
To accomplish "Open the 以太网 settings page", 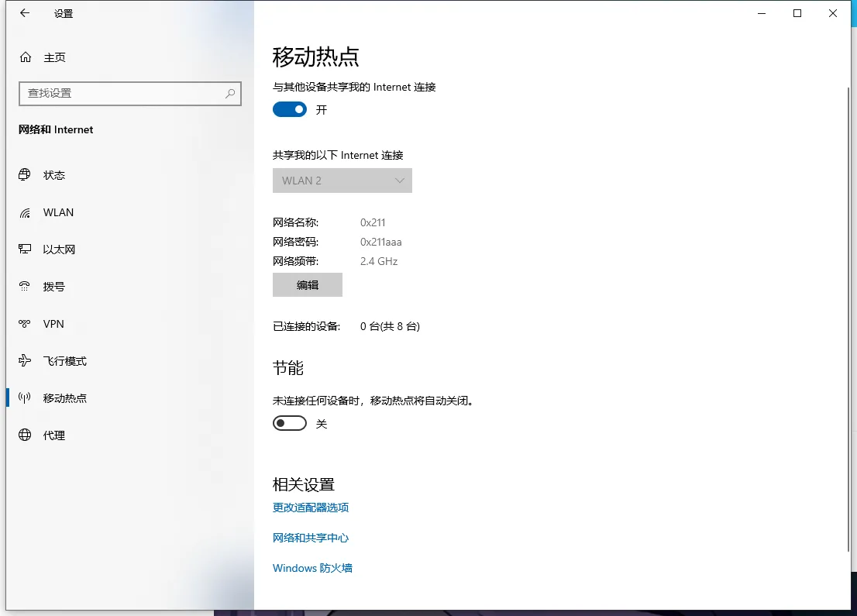I will [x=59, y=249].
